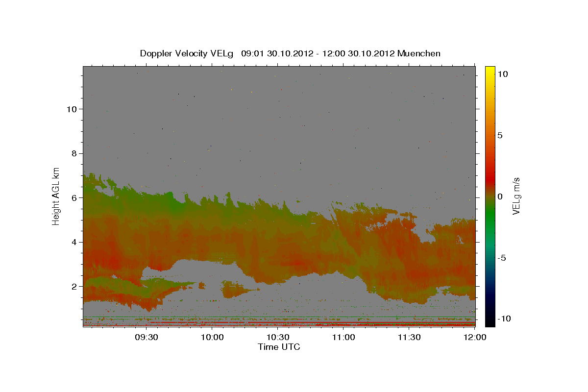Viewport: 588px width, 392px height.
Task: Click the colorbar value 10 label
Action: click(502, 74)
